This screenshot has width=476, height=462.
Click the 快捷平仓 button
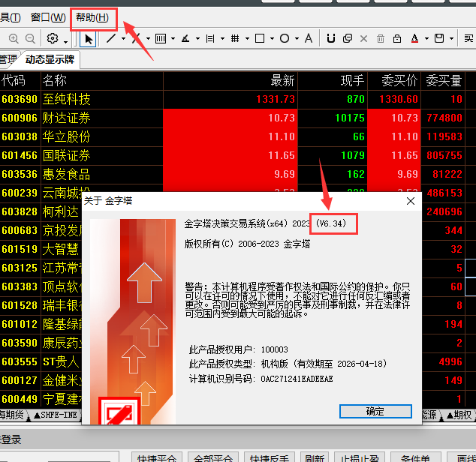[x=157, y=457]
